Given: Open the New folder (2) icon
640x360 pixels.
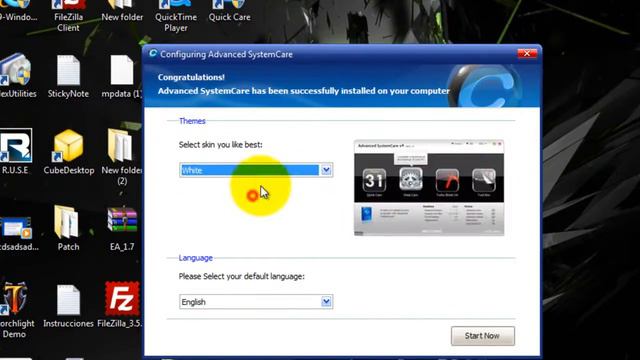Looking at the screenshot, I should click(122, 157).
